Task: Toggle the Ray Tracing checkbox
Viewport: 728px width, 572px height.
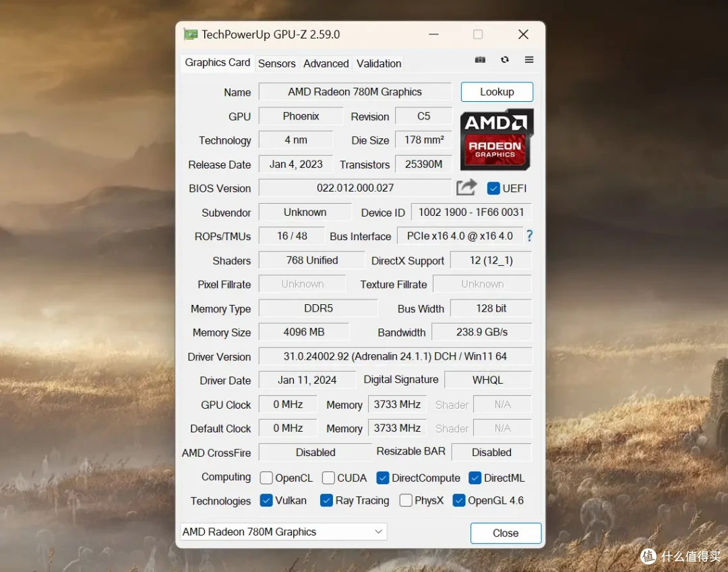Action: coord(326,500)
